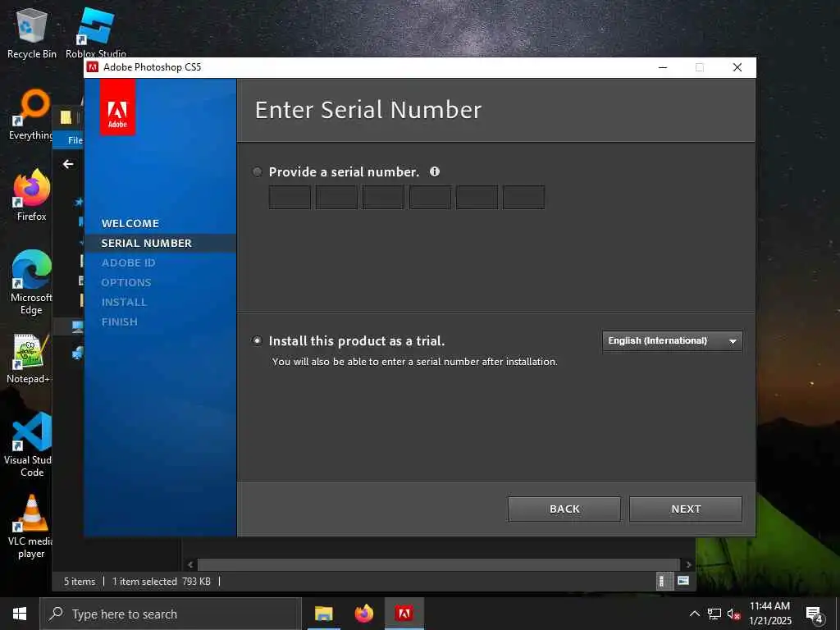Click the Adobe logo in installer sidebar
The width and height of the screenshot is (840, 630).
pos(117,107)
